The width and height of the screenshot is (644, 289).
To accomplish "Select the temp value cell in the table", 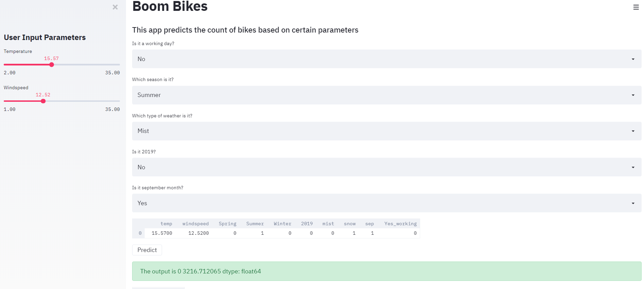I will (162, 233).
